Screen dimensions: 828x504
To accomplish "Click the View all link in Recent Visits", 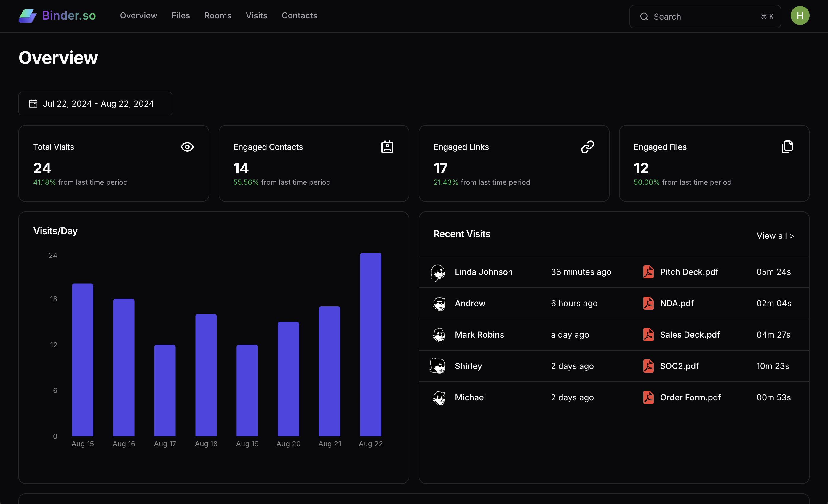I will click(775, 236).
